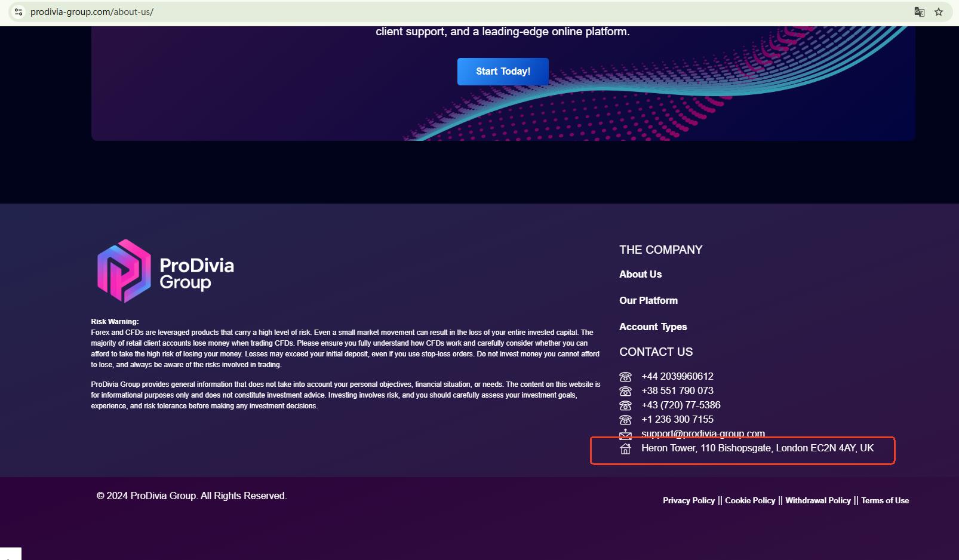Click phone icon beside +38 551 790 073
This screenshot has height=560, width=959.
tap(625, 391)
